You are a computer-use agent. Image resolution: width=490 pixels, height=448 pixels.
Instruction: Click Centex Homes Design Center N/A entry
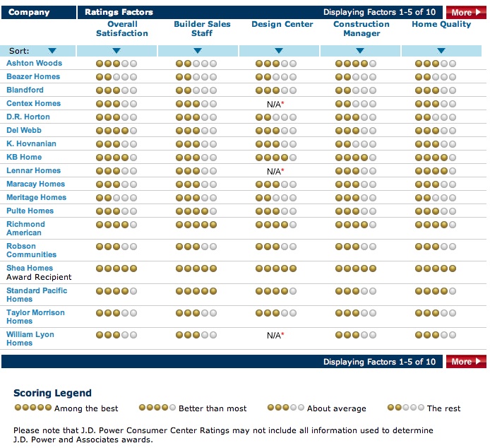pos(275,104)
